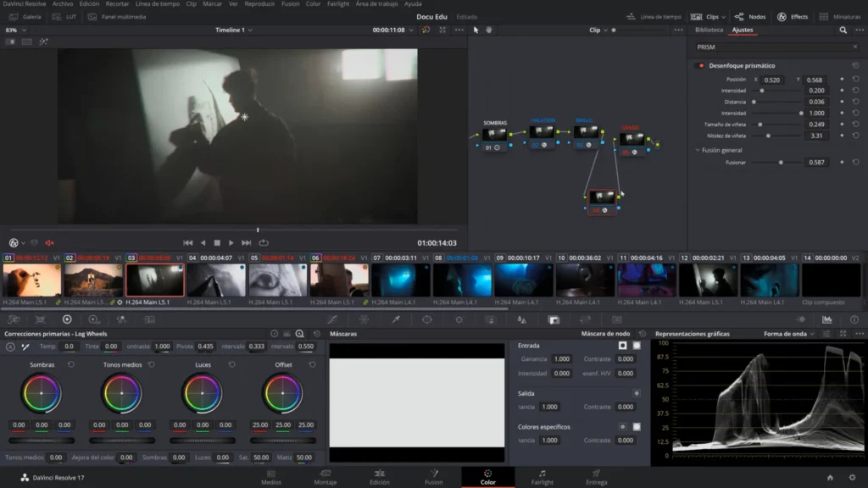
Task: Switch to the Edición page tab
Action: click(x=379, y=478)
